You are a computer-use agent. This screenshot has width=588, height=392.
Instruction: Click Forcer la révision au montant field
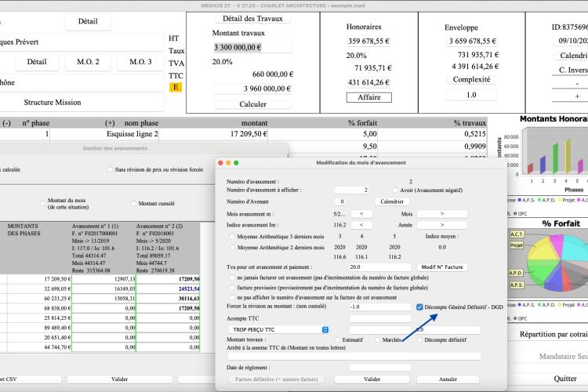pyautogui.click(x=380, y=307)
